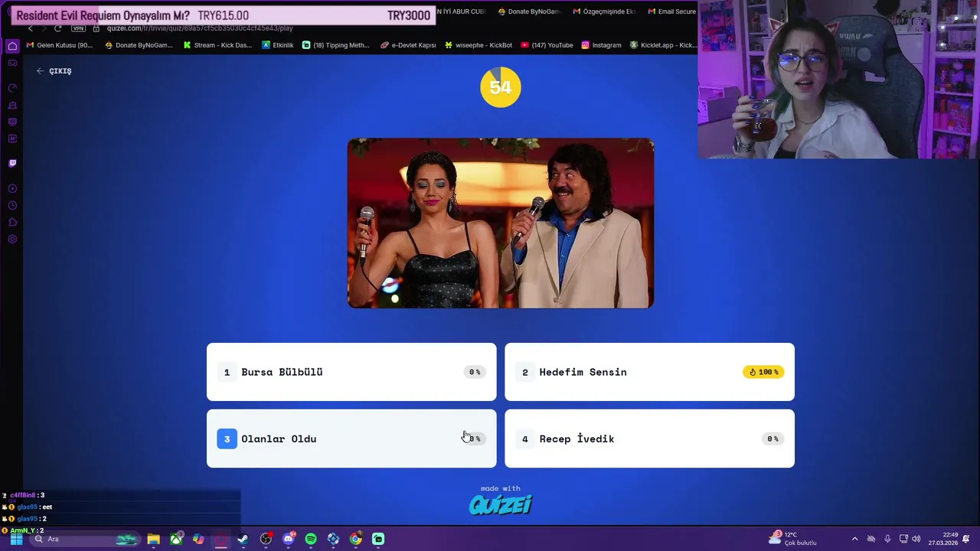Open Gelen Kutusu Gmail bookmark
The width and height of the screenshot is (980, 551).
[x=60, y=45]
